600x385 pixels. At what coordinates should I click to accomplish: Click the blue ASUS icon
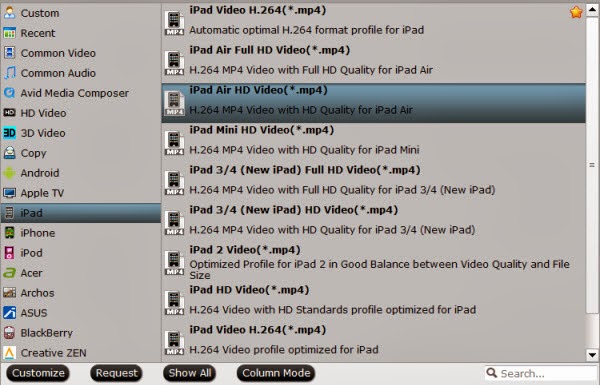pyautogui.click(x=9, y=313)
